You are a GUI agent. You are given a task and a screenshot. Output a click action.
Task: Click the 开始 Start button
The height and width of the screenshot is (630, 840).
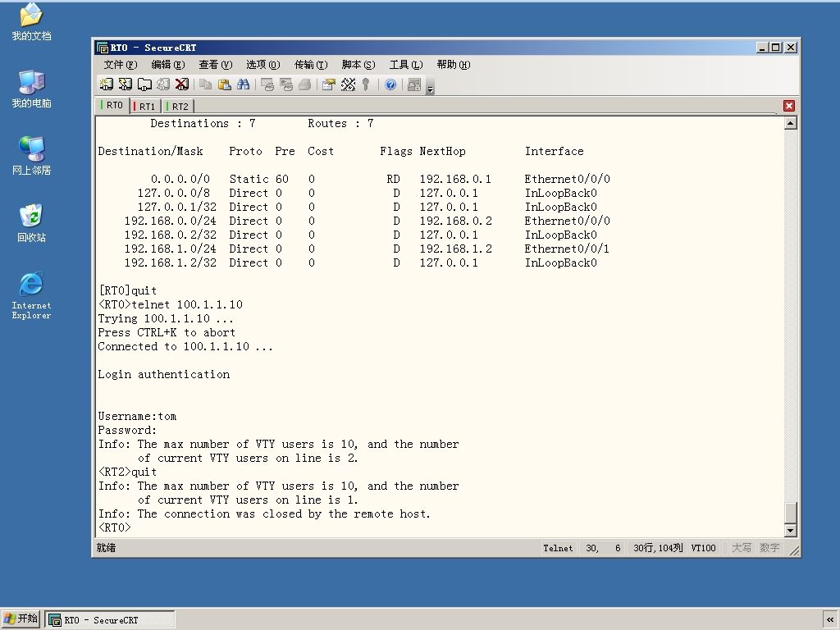[21, 619]
